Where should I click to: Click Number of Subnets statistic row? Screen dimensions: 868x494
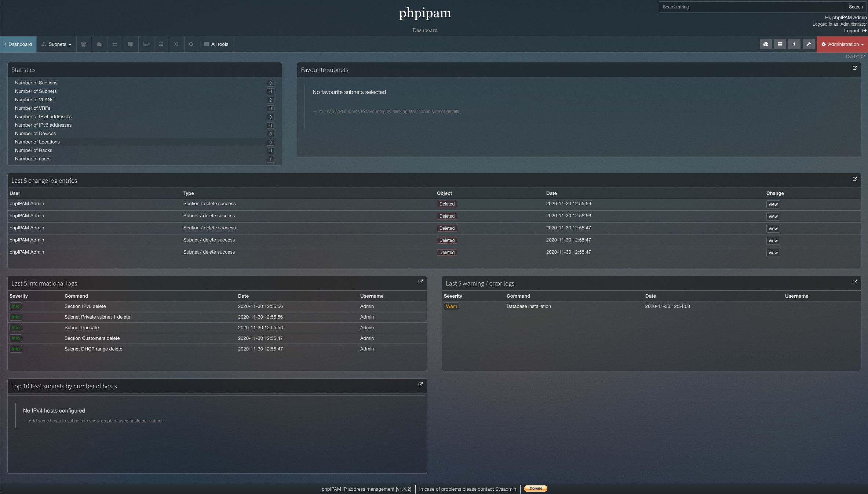click(x=145, y=91)
